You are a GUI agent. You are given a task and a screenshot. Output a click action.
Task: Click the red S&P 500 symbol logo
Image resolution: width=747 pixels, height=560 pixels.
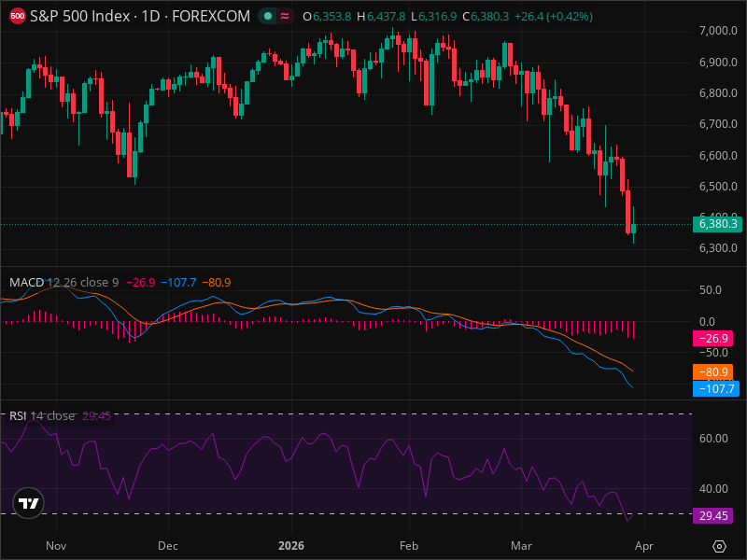18,16
